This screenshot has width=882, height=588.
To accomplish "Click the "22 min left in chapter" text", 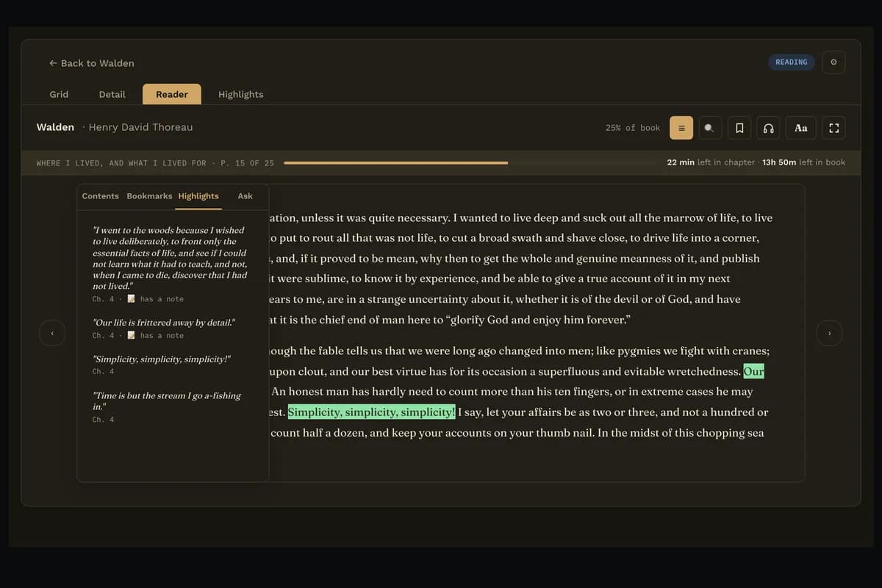I will click(711, 162).
